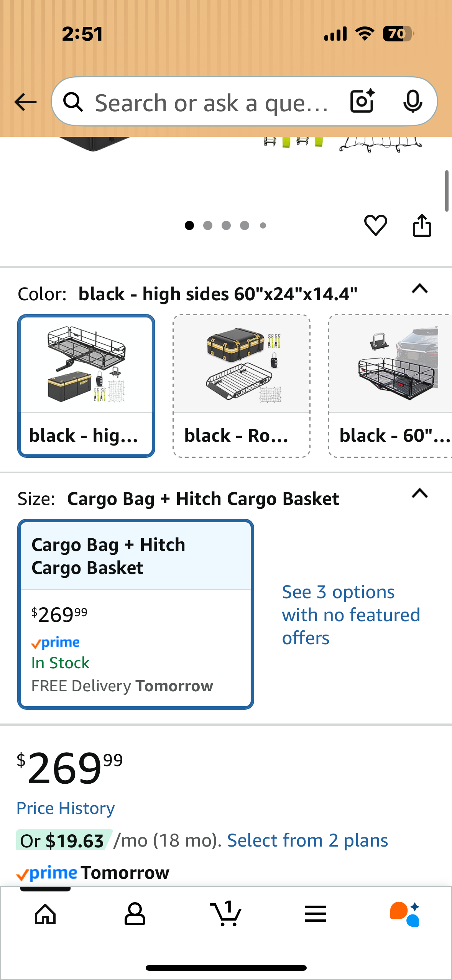
Task: Collapse the Color options section
Action: point(419,289)
